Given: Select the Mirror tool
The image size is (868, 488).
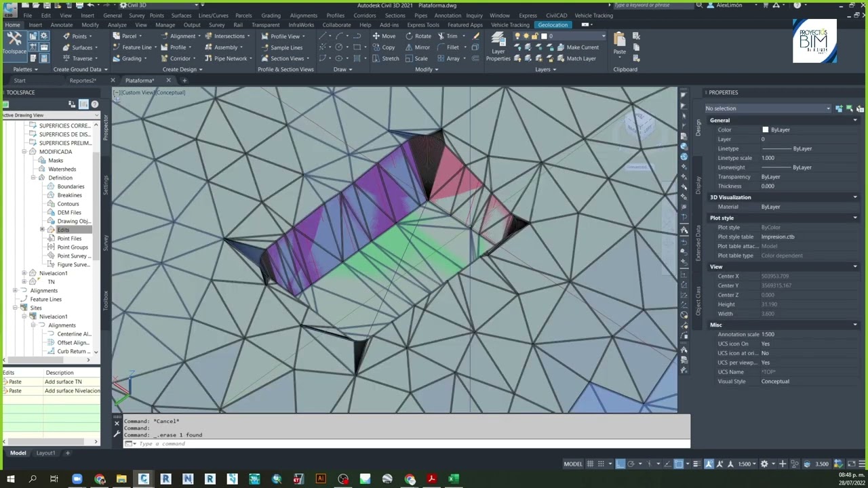Looking at the screenshot, I should pyautogui.click(x=417, y=47).
